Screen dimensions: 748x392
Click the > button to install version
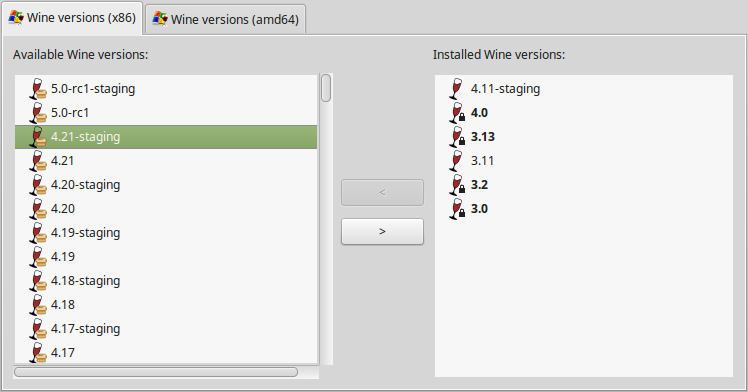point(382,231)
